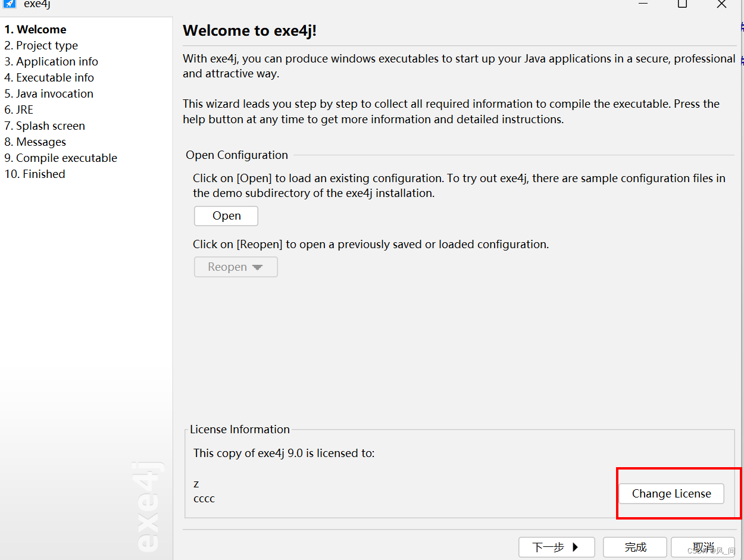744x560 pixels.
Task: Open the Application info step
Action: coord(51,61)
